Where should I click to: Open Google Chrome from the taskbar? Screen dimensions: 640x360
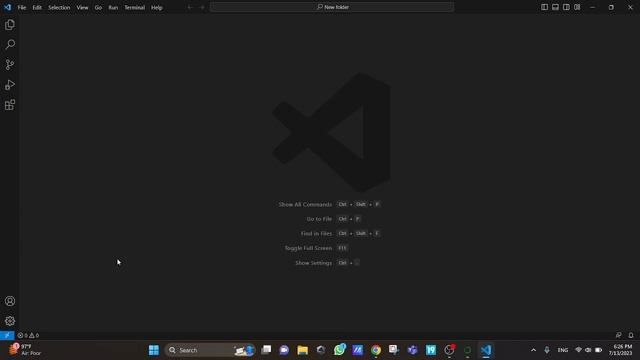pyautogui.click(x=376, y=350)
